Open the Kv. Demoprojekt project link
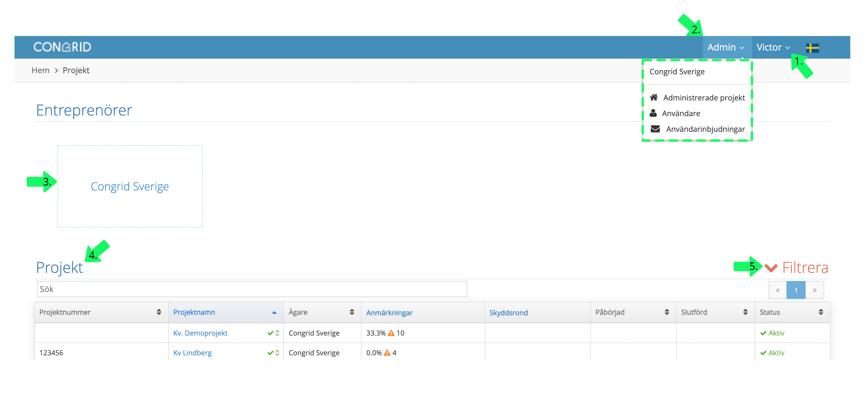The image size is (868, 409). pyautogui.click(x=200, y=333)
